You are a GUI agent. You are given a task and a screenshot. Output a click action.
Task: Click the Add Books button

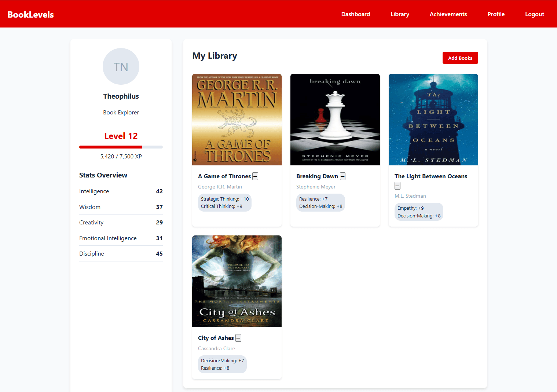(x=460, y=58)
